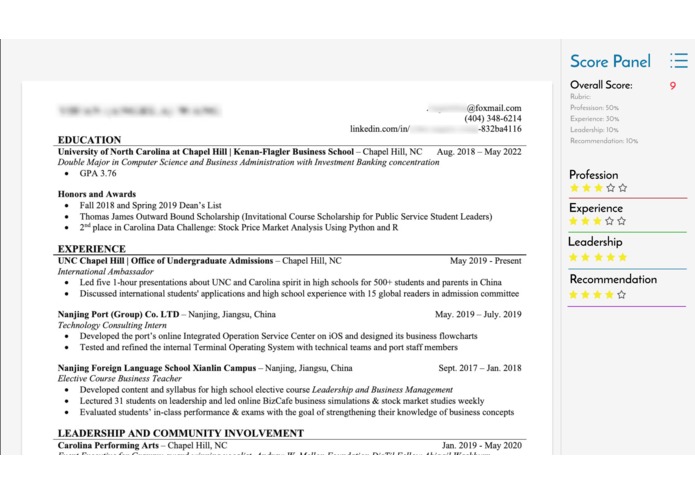
Task: Set Profession rating to two stars
Action: point(586,188)
